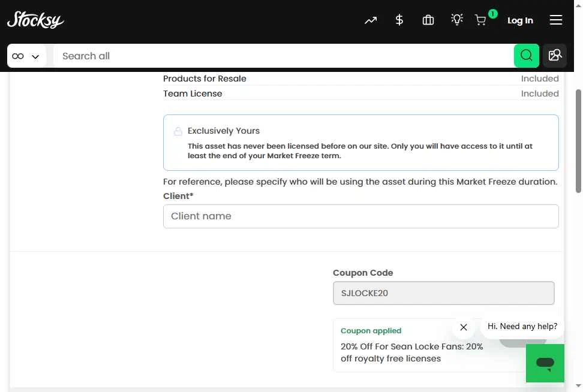This screenshot has height=392, width=583.
Task: Click the cart item count badge
Action: [492, 14]
